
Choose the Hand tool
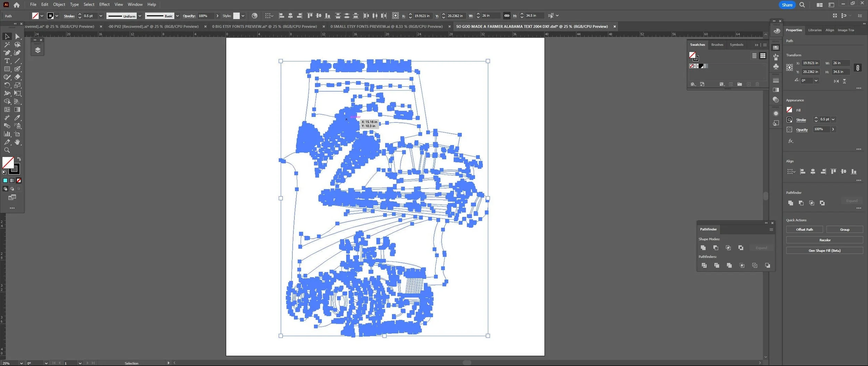coord(17,142)
